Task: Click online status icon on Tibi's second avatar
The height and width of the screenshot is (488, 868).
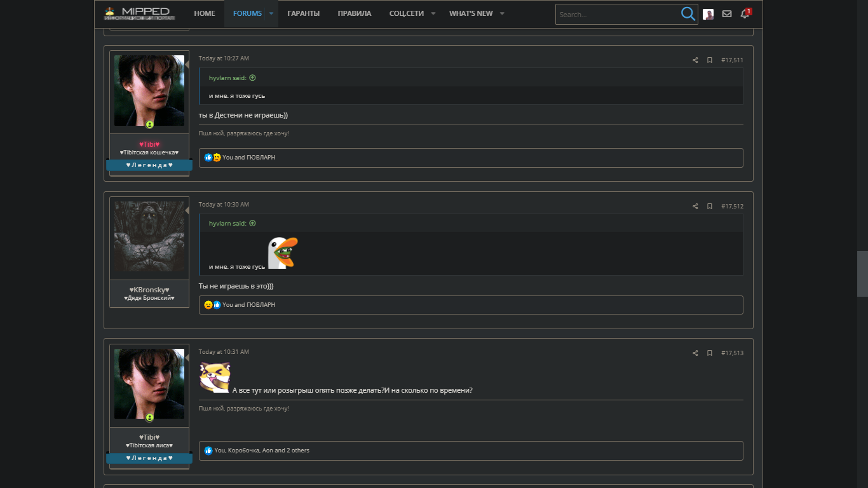Action: (150, 417)
